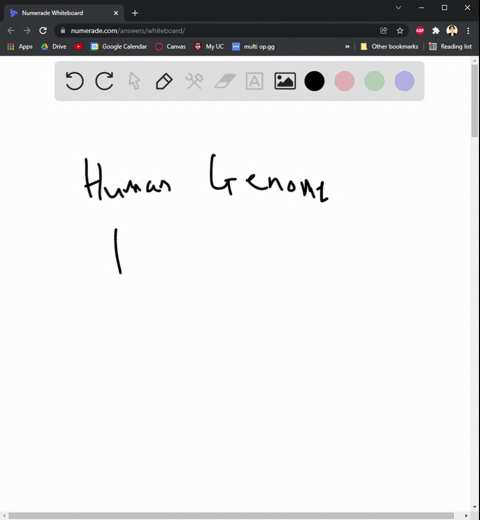Click the scroll-right arrow
480x520 pixels.
[x=466, y=516]
